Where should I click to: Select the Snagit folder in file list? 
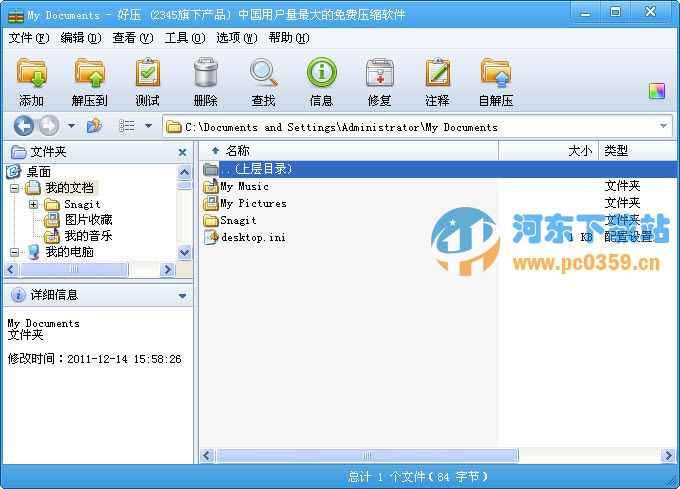pyautogui.click(x=238, y=220)
